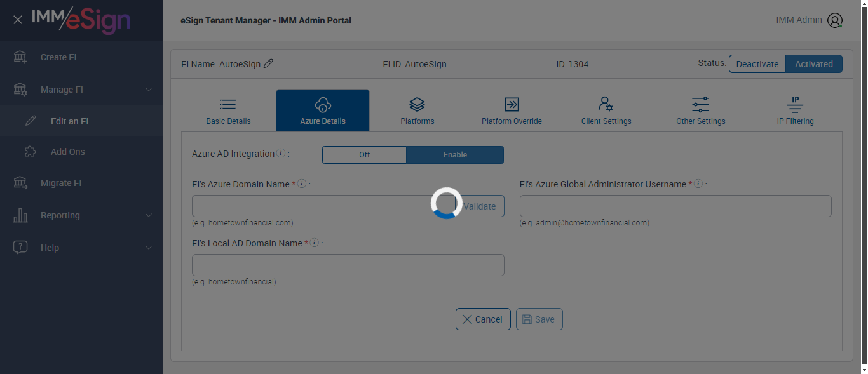Screen dimensions: 868x374
Task: Set status to Deactivate
Action: coord(757,64)
